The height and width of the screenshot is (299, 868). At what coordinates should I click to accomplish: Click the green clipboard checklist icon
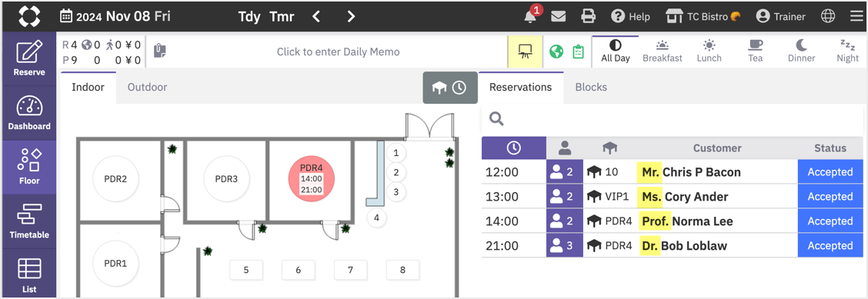(x=578, y=52)
